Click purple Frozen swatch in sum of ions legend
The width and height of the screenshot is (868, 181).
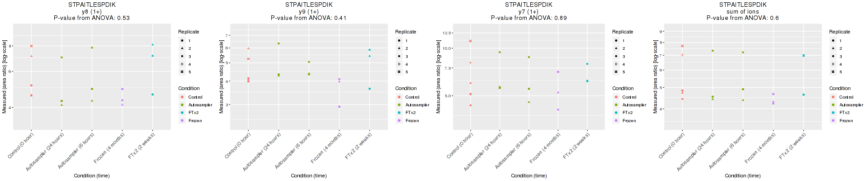click(833, 121)
